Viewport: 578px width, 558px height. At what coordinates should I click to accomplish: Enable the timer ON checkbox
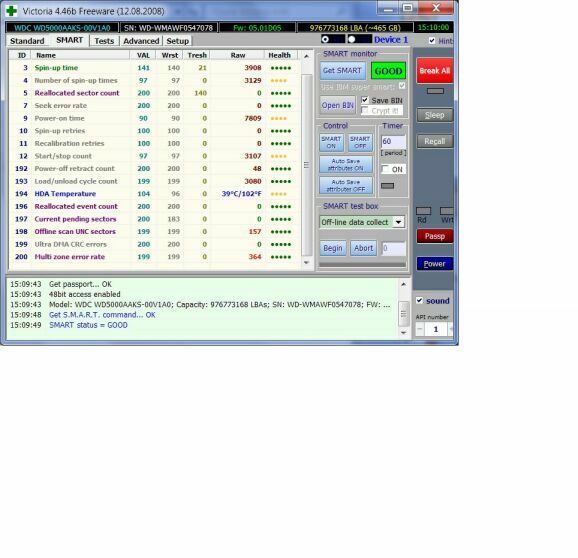coord(385,169)
